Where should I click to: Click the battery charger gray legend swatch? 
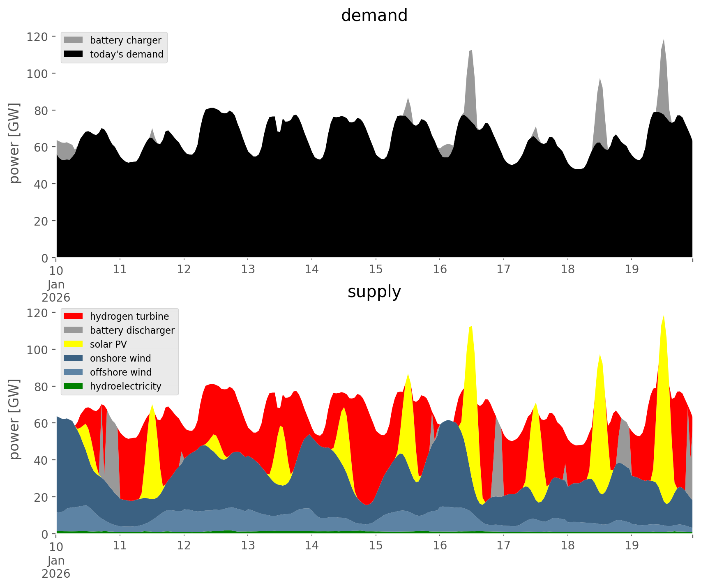(x=74, y=40)
